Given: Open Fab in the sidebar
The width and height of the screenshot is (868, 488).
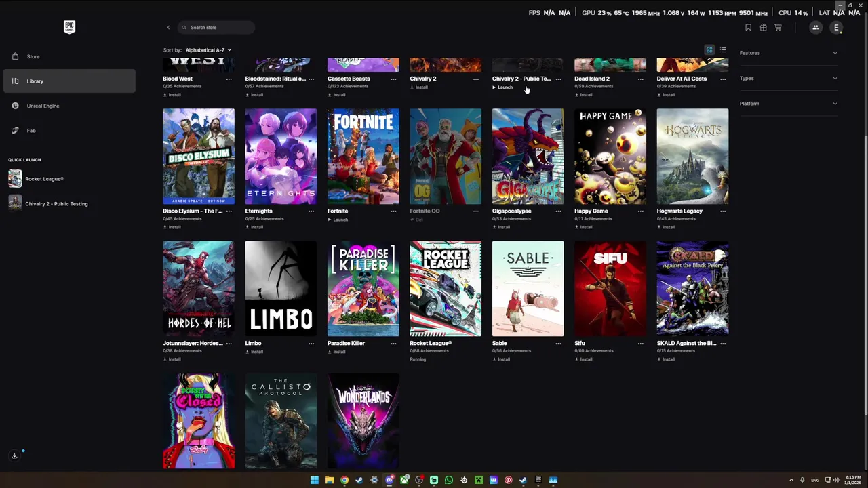Looking at the screenshot, I should click(69, 130).
